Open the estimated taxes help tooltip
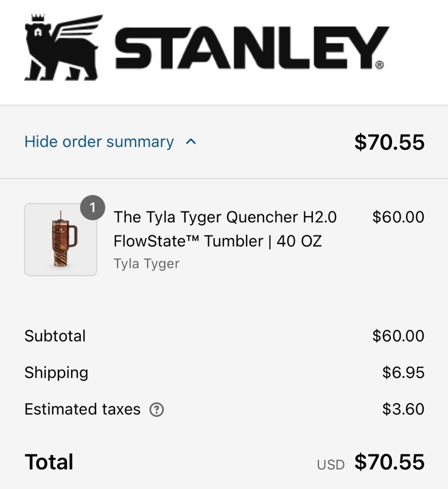This screenshot has width=448, height=489. [x=156, y=410]
